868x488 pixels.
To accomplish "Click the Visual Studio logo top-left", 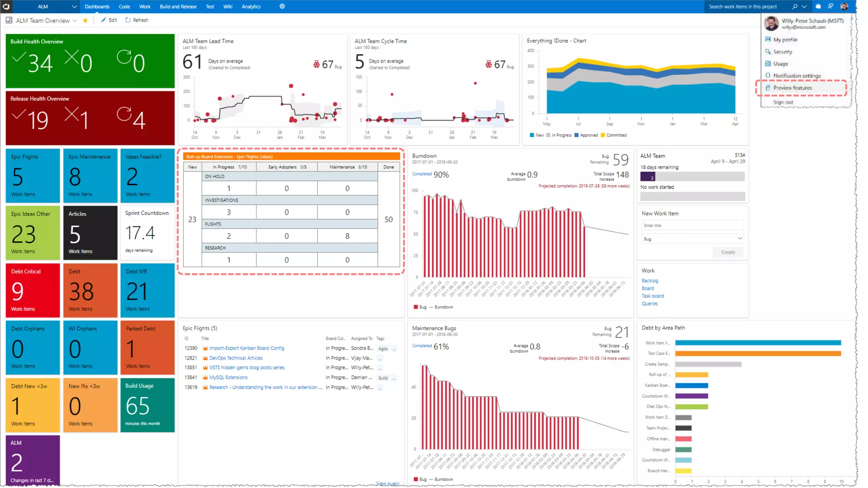I will [x=6, y=6].
